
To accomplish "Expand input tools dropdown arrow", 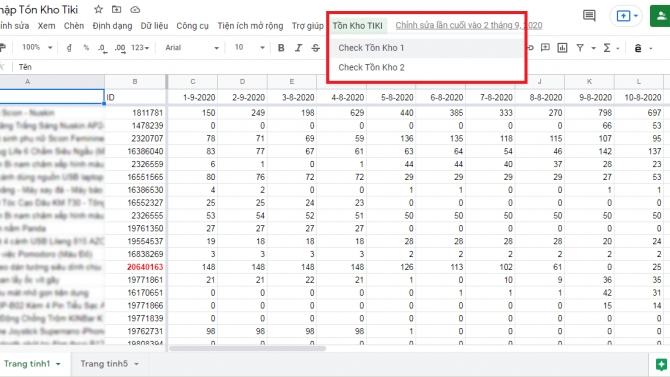I will (651, 48).
